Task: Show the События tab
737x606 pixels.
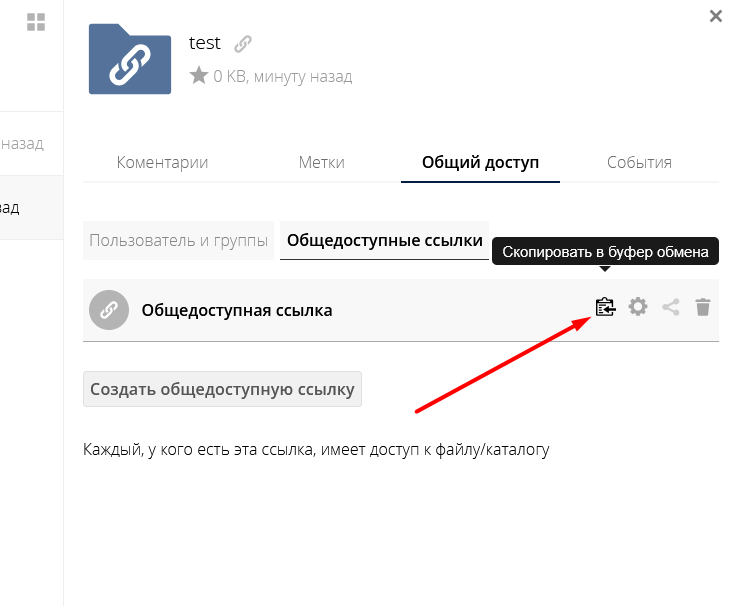Action: [639, 162]
